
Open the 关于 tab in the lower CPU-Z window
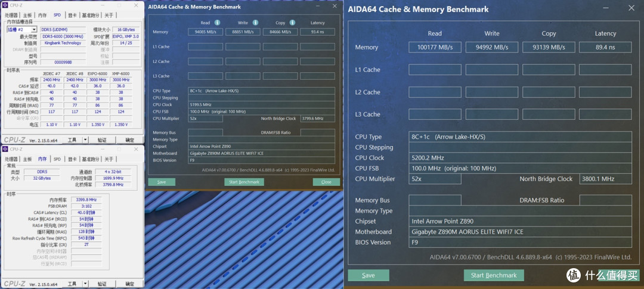[109, 159]
